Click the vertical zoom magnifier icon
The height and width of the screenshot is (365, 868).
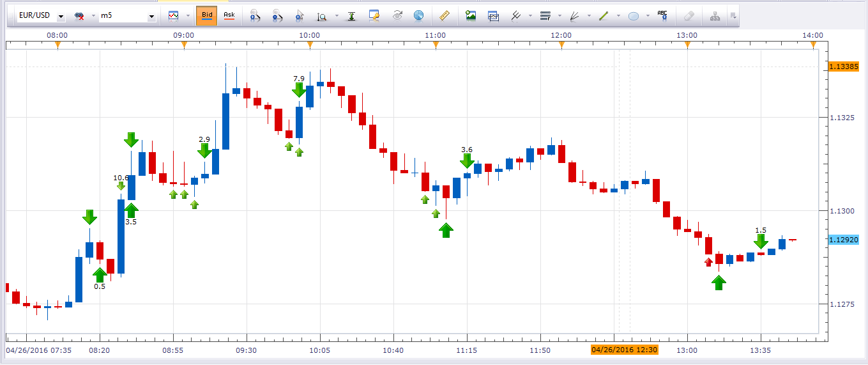322,16
